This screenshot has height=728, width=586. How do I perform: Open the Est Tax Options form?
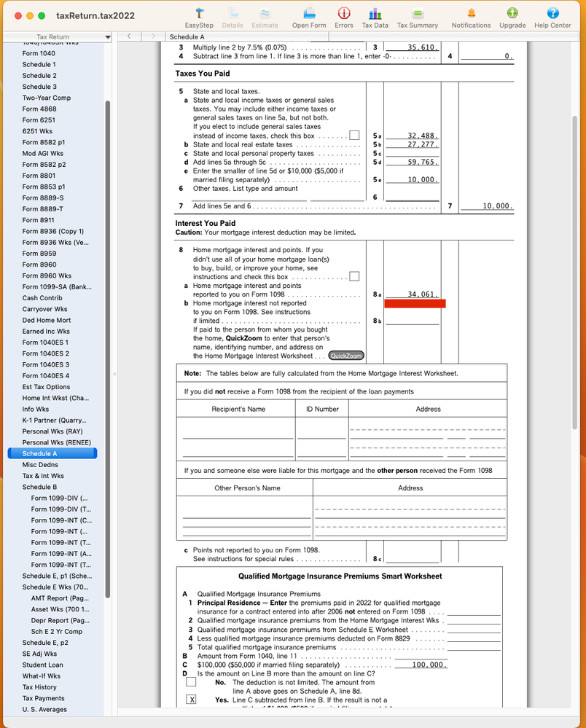(46, 387)
